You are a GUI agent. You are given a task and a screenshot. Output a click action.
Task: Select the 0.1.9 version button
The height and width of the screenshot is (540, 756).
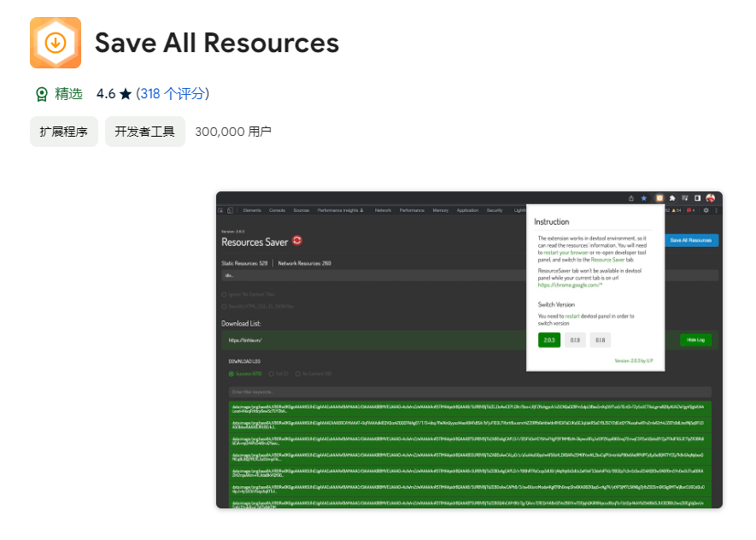tap(575, 340)
